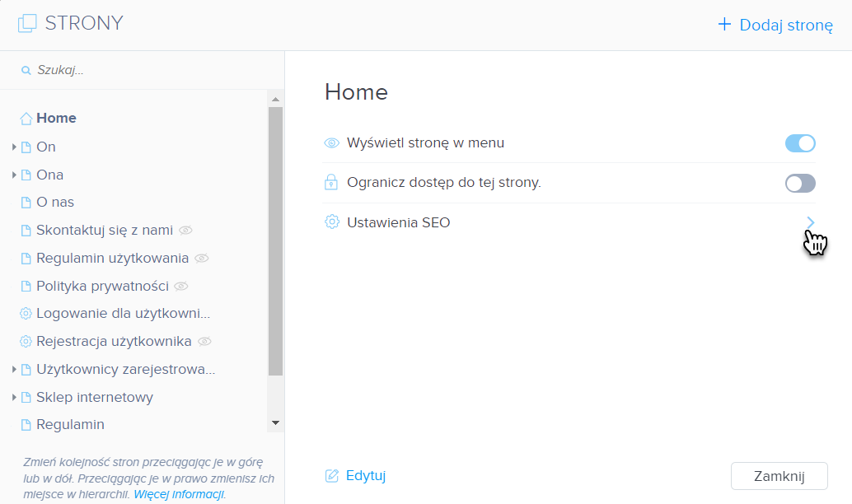Click the page icon next to Ona
Viewport: 852px width, 504px height.
click(26, 175)
